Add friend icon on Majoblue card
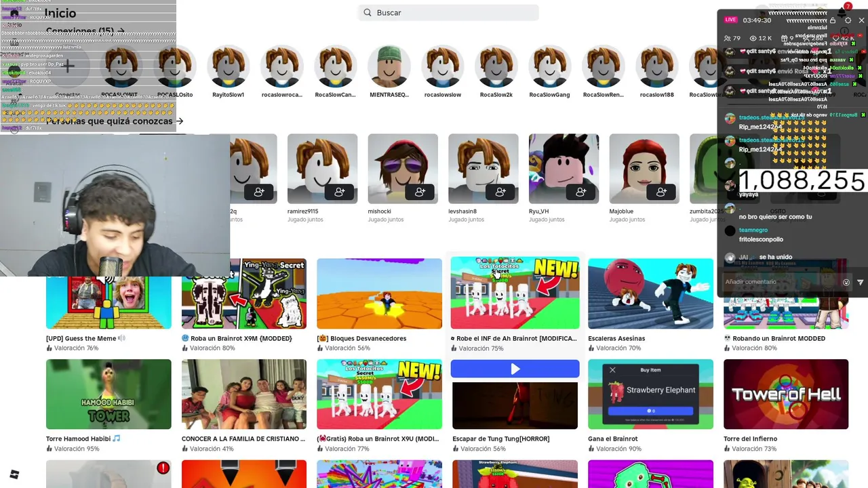The image size is (868, 488). click(x=662, y=192)
